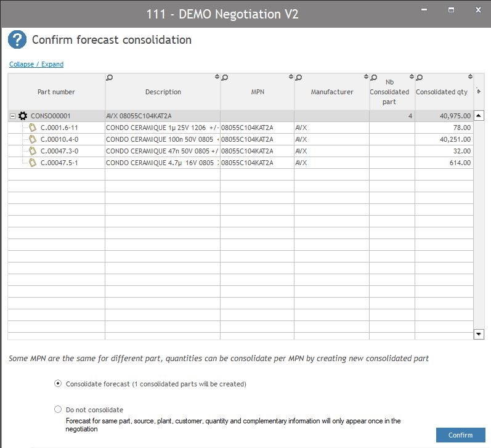Select the Consolidate forecast radio option

coord(58,383)
